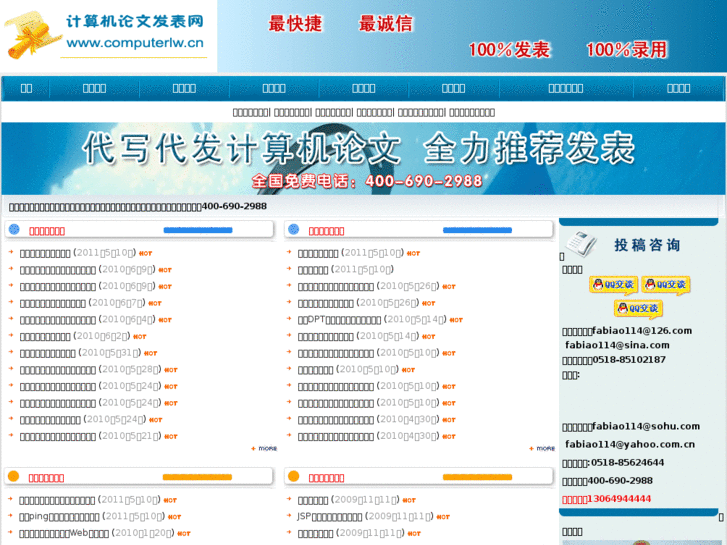Click the www.computerlw.cn site address in header
Viewport: 727px width, 545px height.
point(135,43)
